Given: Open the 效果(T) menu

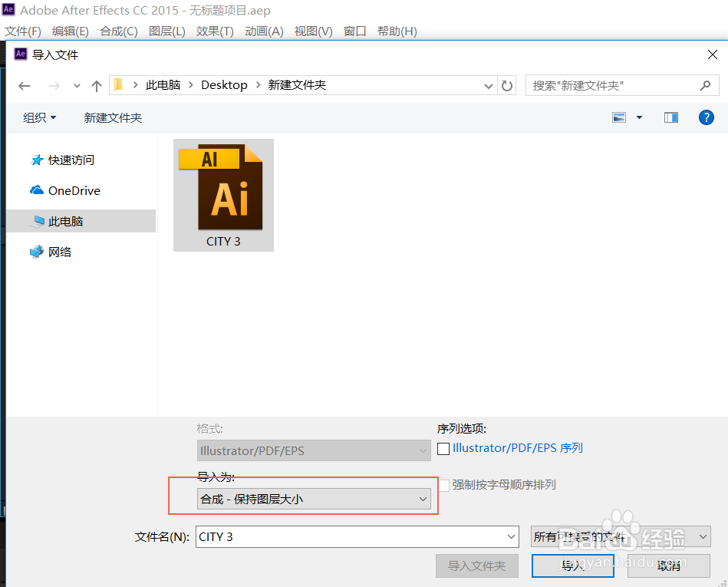Looking at the screenshot, I should pyautogui.click(x=215, y=31).
